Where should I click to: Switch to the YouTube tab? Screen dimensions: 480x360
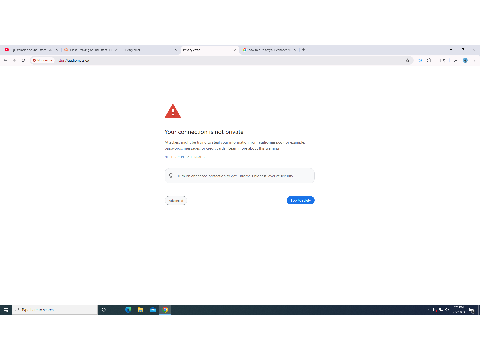(31, 50)
